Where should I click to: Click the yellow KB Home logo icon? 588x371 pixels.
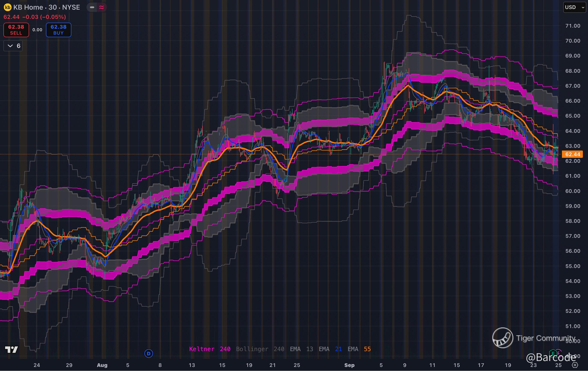(x=7, y=7)
